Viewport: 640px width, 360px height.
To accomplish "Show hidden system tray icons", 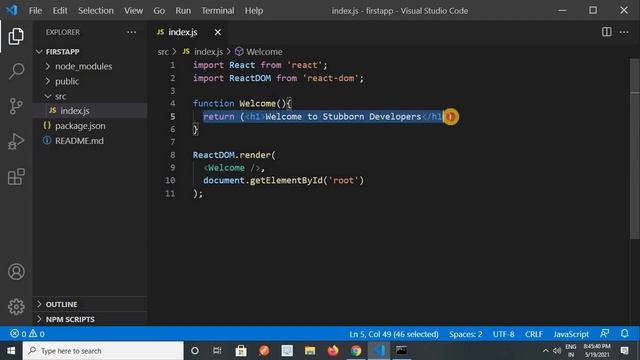I will tap(546, 351).
